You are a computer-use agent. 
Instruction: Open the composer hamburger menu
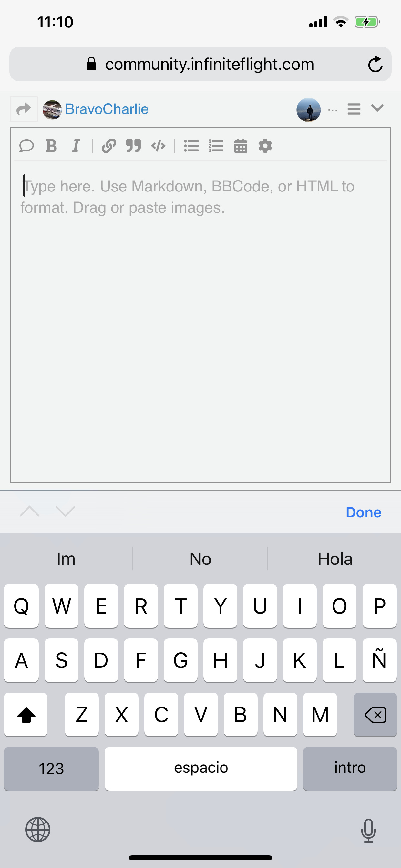(x=354, y=109)
